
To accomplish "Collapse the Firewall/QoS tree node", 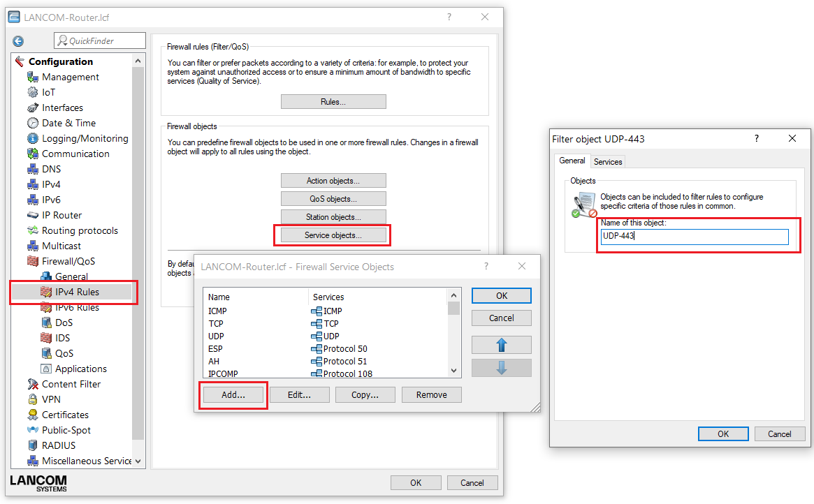I will pos(33,261).
